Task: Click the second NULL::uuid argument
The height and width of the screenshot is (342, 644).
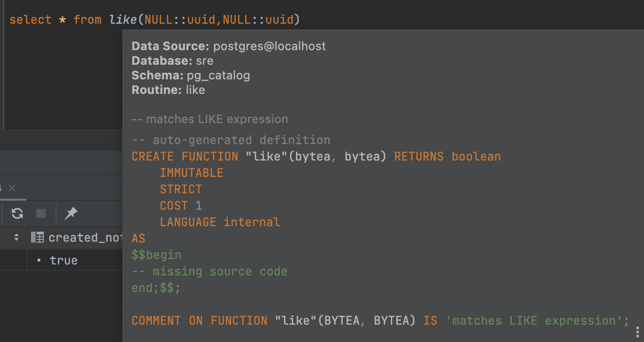Action: click(258, 20)
